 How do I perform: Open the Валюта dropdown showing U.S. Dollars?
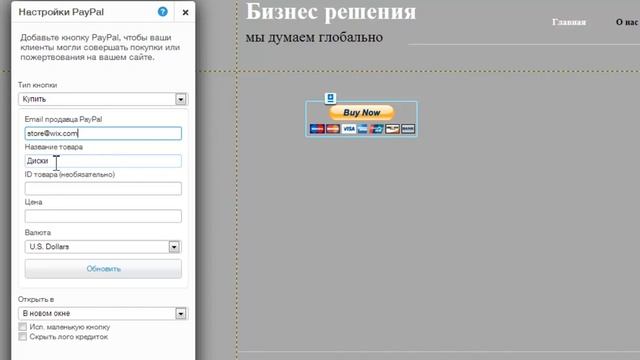[103, 247]
